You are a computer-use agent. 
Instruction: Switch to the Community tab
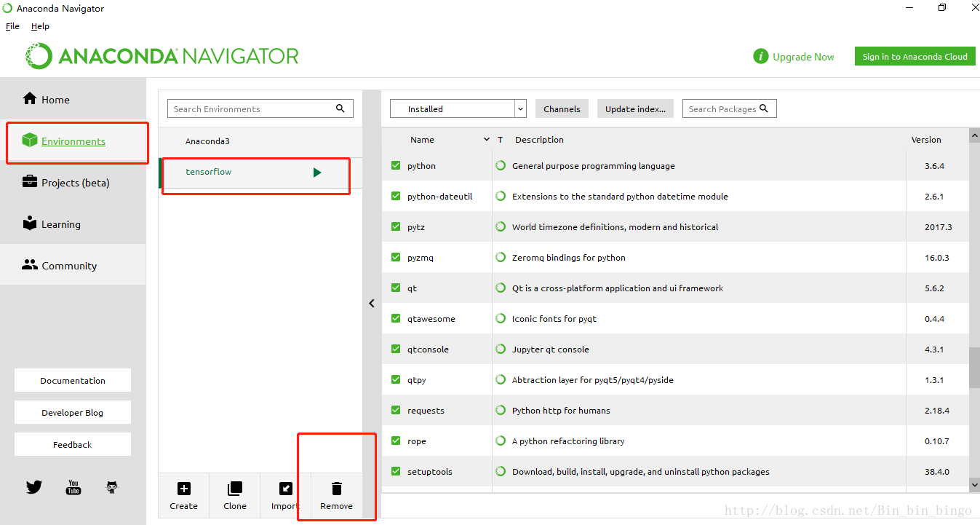[73, 265]
